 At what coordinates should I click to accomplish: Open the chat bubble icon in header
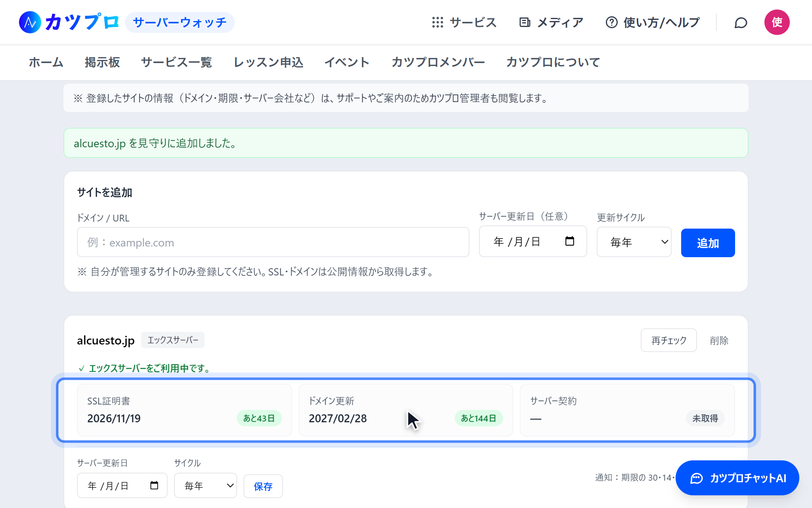741,23
